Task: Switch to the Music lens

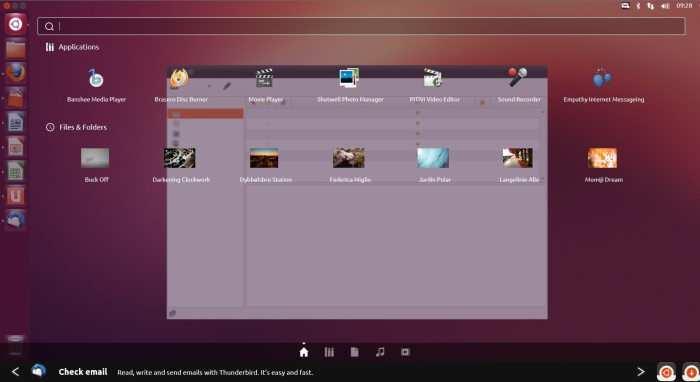Action: click(x=380, y=352)
